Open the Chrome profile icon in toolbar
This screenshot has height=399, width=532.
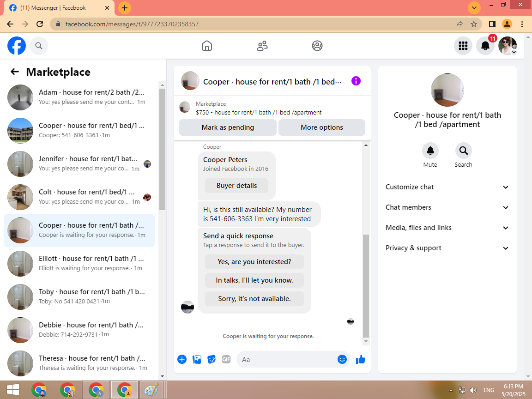click(507, 24)
